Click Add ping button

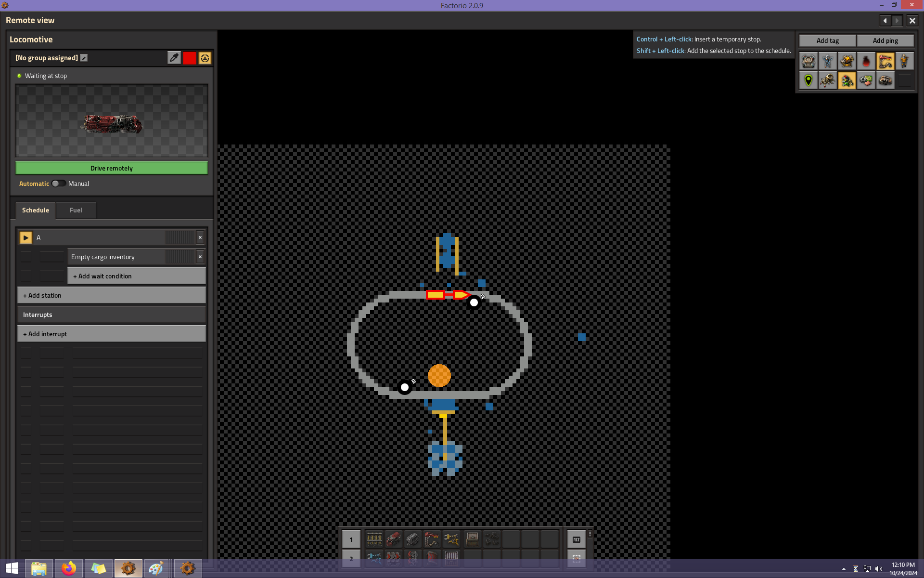tap(885, 40)
